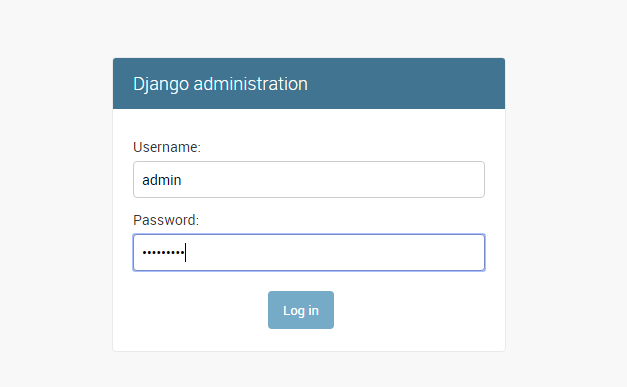The height and width of the screenshot is (387, 627).
Task: Click the Username: label
Action: point(167,147)
